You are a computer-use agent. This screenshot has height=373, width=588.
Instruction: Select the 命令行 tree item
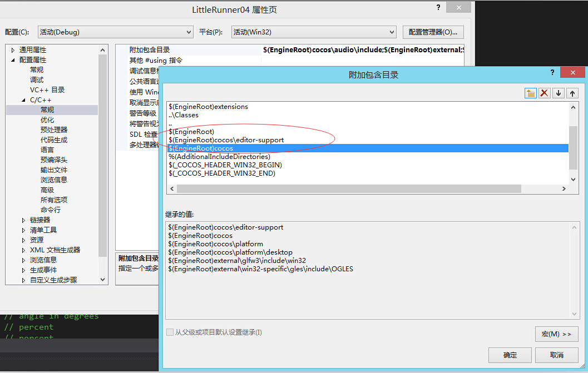point(51,210)
